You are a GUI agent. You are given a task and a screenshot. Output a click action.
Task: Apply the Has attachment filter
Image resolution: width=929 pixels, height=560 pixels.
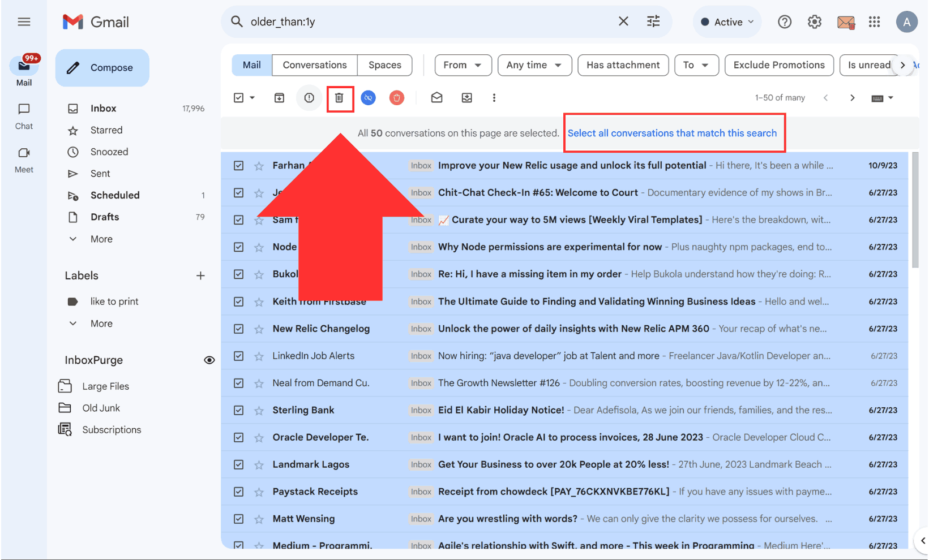(623, 65)
